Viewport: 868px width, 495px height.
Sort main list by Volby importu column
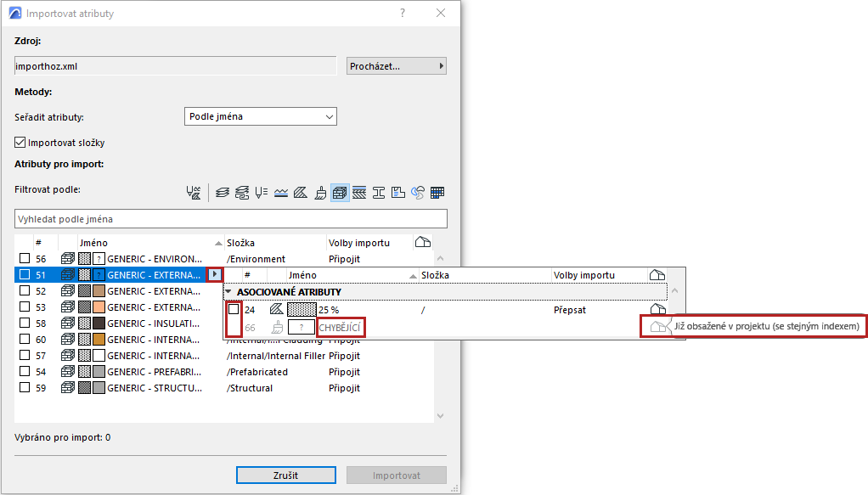coord(369,243)
